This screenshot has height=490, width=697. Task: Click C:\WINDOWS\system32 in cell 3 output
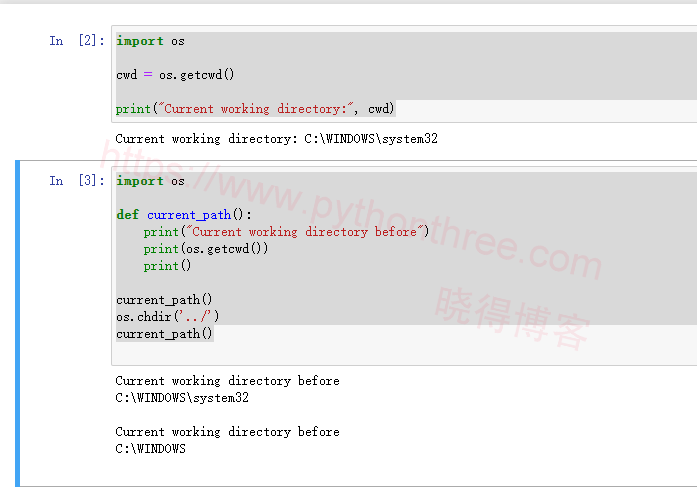pyautogui.click(x=182, y=398)
